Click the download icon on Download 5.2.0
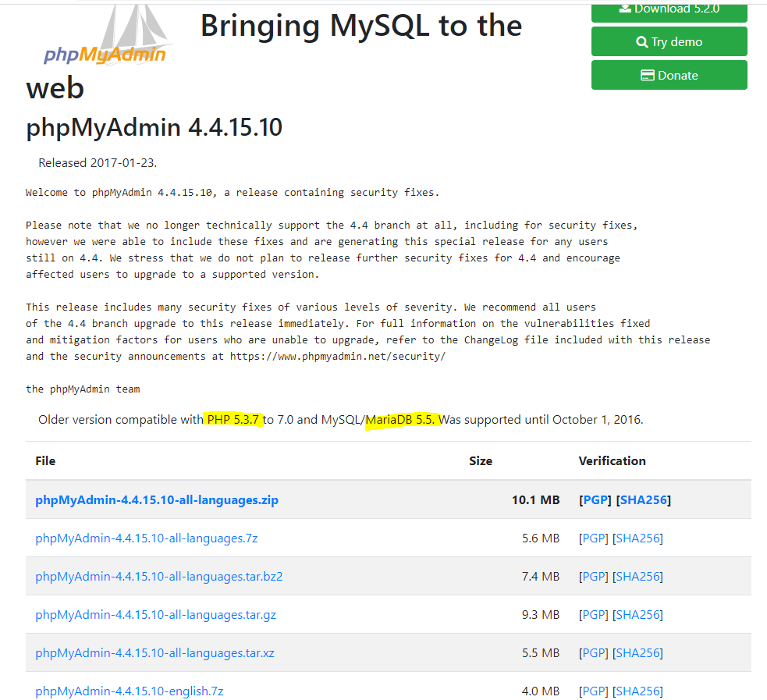The image size is (767, 700). pyautogui.click(x=625, y=8)
